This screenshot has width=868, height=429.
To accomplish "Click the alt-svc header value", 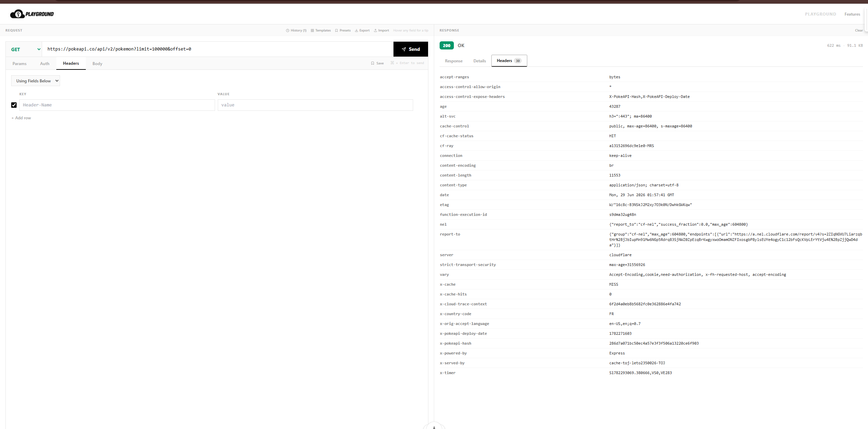I will point(630,116).
